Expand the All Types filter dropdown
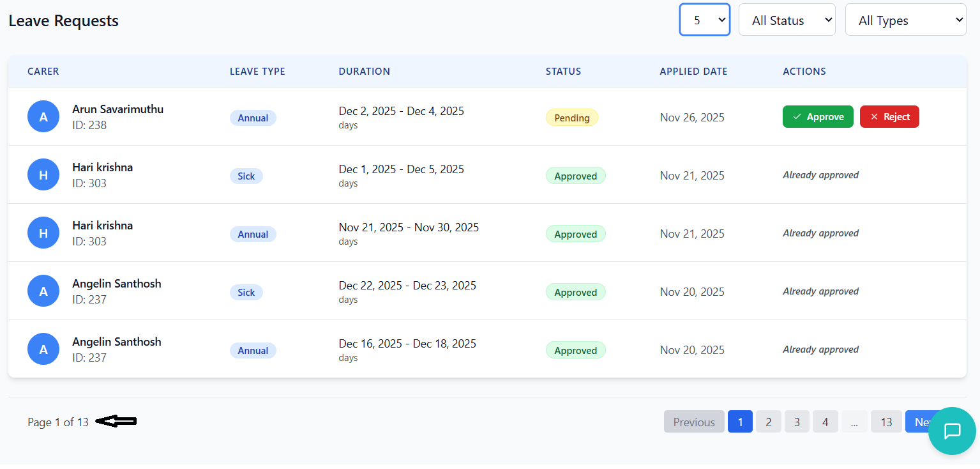Viewport: 980px width, 469px height. [x=905, y=20]
